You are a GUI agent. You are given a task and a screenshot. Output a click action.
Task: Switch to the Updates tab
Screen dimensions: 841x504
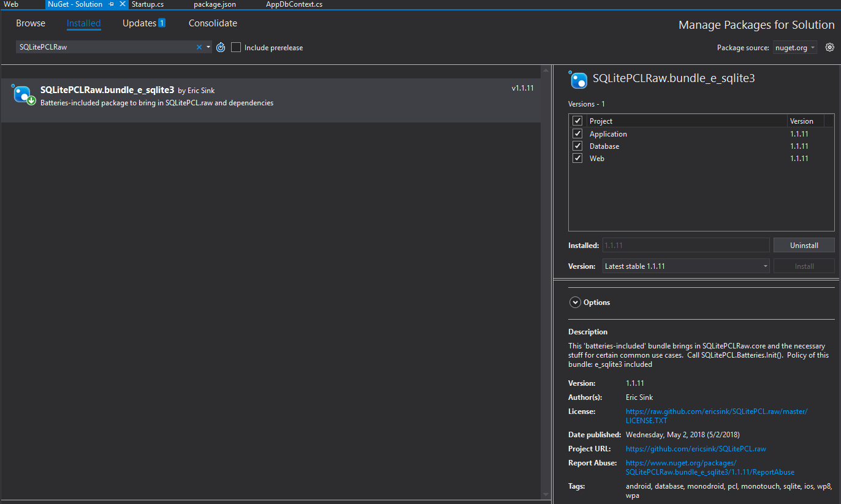click(144, 23)
